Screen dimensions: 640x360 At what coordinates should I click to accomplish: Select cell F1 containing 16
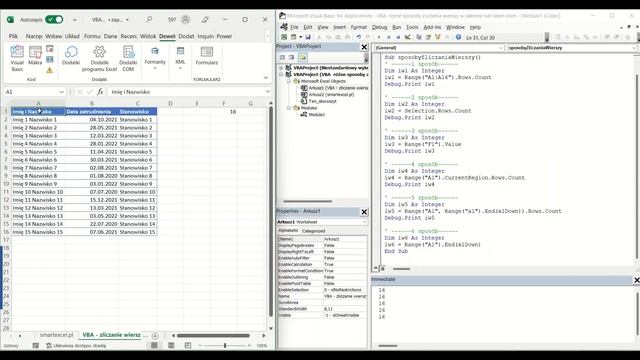(224, 111)
